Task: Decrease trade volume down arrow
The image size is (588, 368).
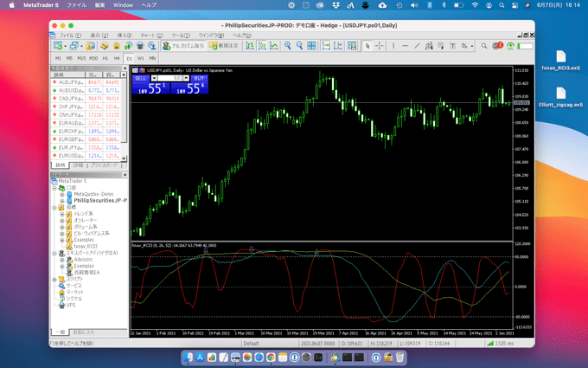Action: 154,78
